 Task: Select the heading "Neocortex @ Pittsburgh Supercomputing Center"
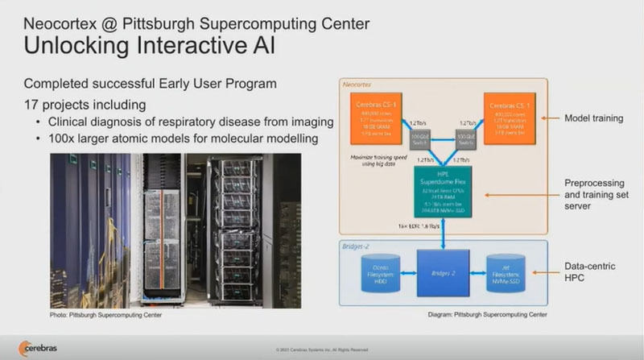coord(196,24)
